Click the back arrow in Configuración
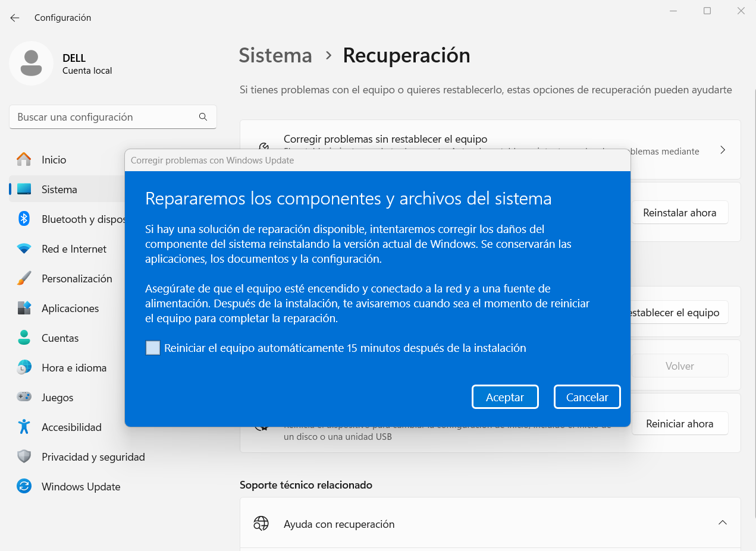756x551 pixels. pyautogui.click(x=15, y=18)
